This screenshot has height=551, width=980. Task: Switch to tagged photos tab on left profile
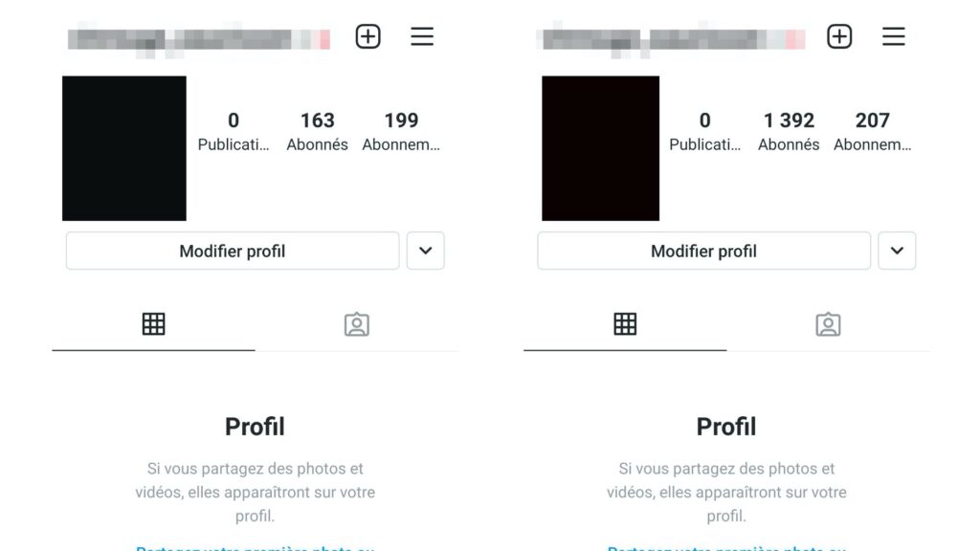(x=357, y=324)
